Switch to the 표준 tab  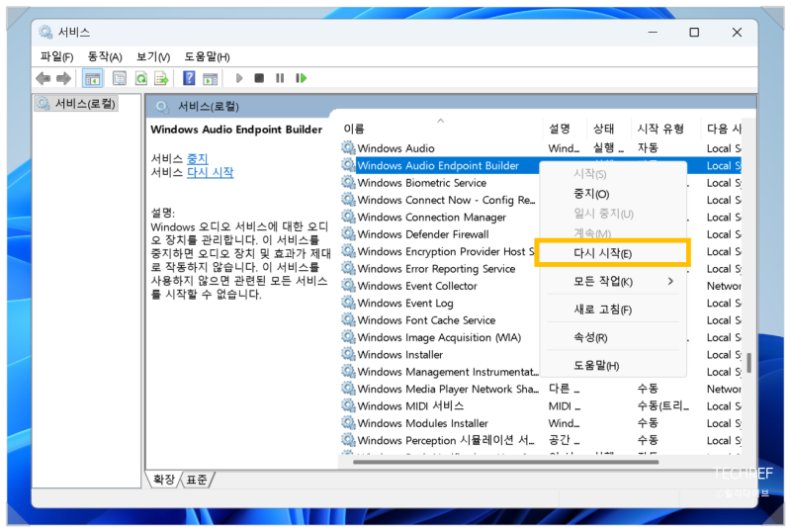197,479
